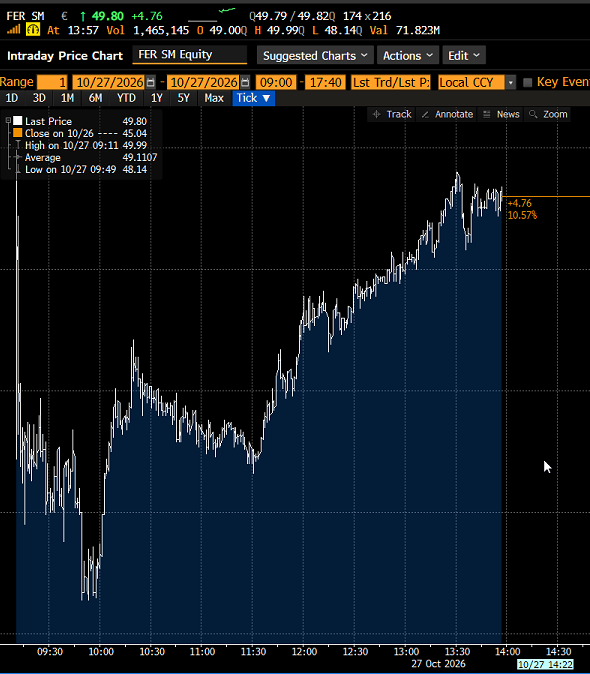Select the 6M period tab
The width and height of the screenshot is (590, 674).
(95, 98)
